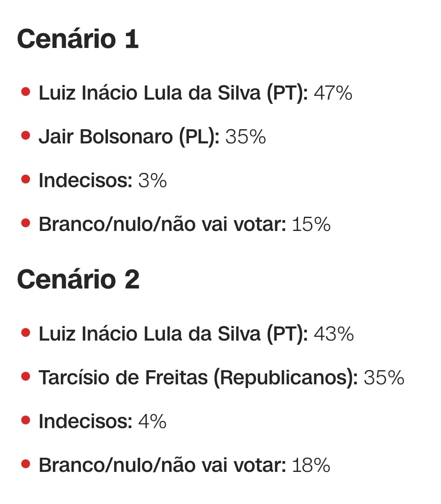The image size is (441, 504).
Task: Select the "Indecisos" label in Cenário 1
Action: (x=85, y=181)
